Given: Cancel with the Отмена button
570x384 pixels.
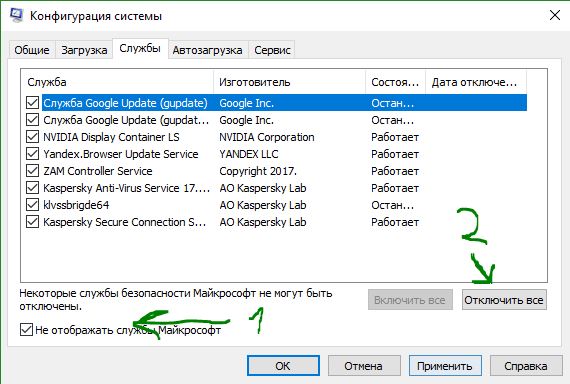Looking at the screenshot, I should [x=364, y=365].
